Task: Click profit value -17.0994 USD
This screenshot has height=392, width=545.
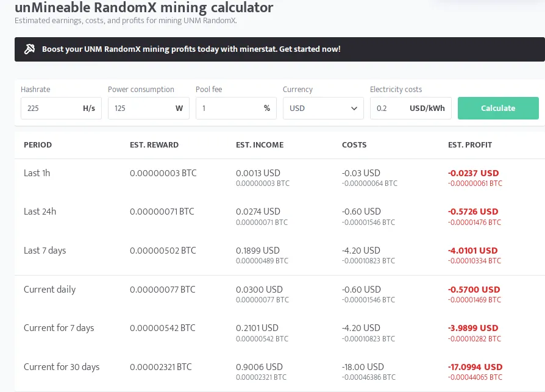Action: click(475, 367)
